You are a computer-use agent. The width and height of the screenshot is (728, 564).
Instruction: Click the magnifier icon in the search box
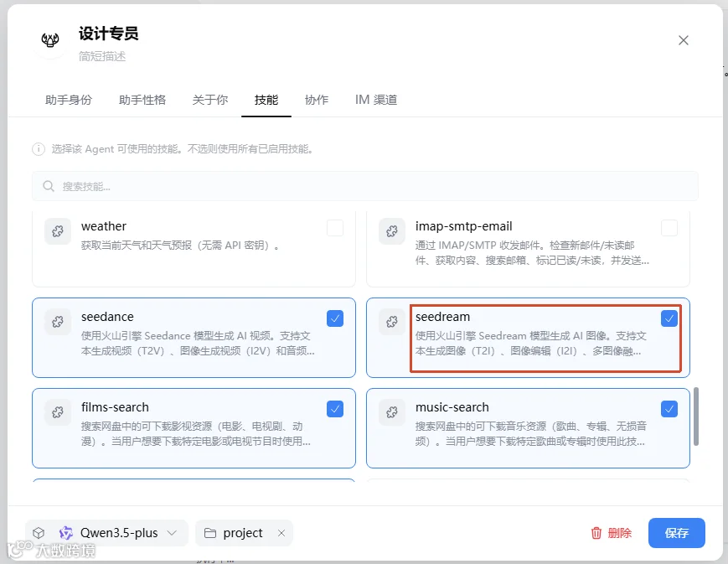49,186
